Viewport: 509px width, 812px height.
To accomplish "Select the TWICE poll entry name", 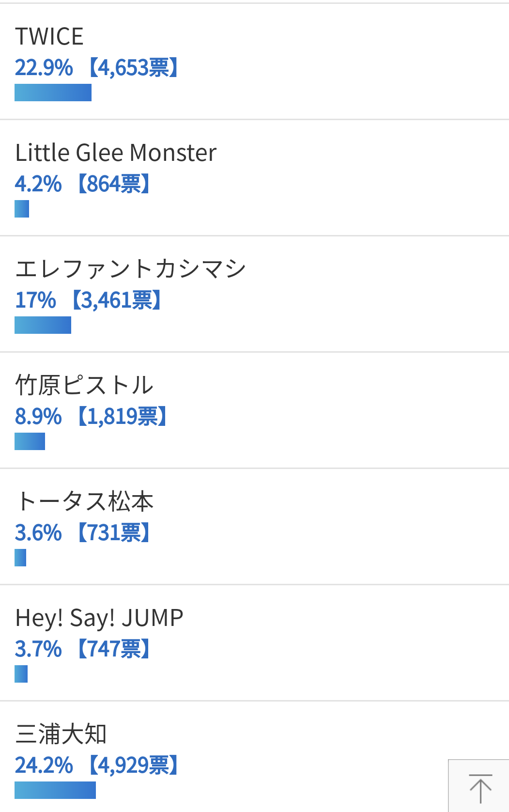I will pos(49,37).
